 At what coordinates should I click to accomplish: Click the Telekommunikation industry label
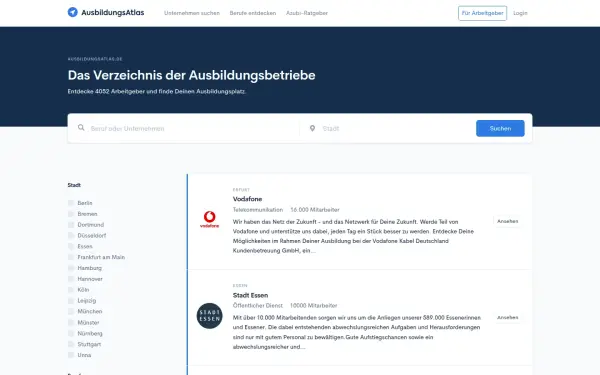[258, 210]
